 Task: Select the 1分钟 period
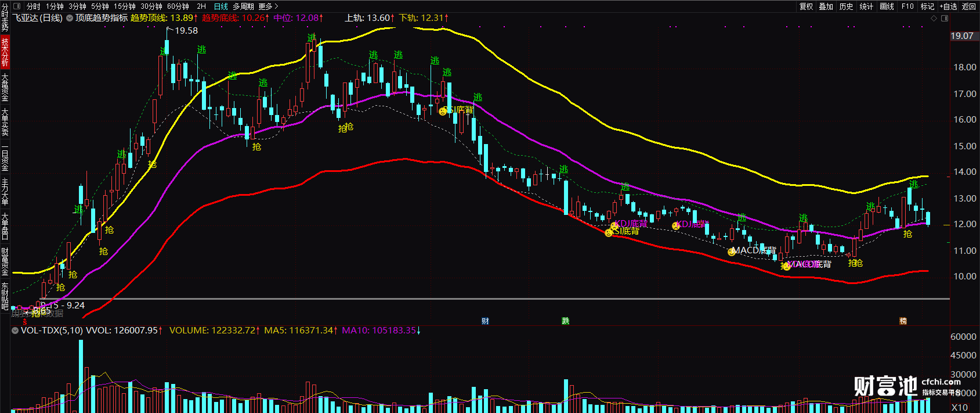55,6
